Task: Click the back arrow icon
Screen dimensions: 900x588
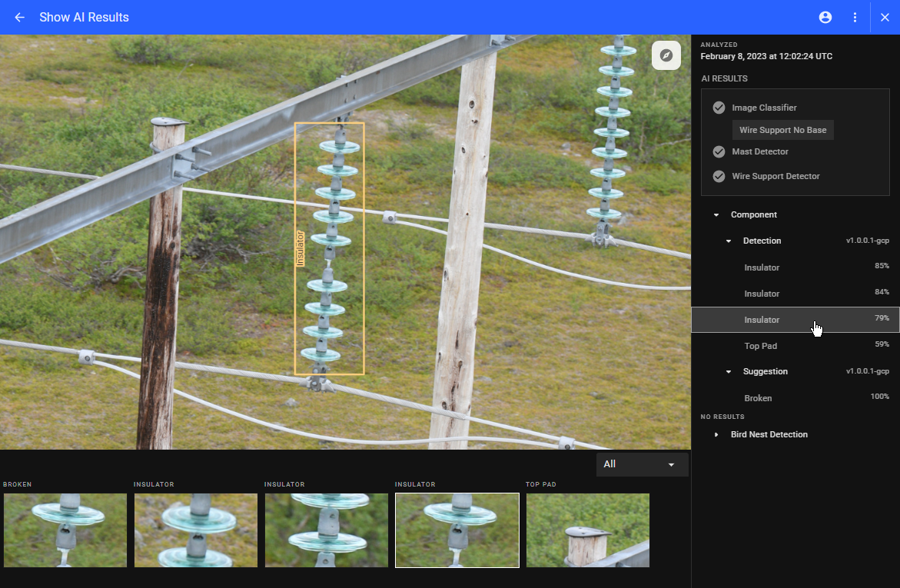Action: tap(20, 17)
